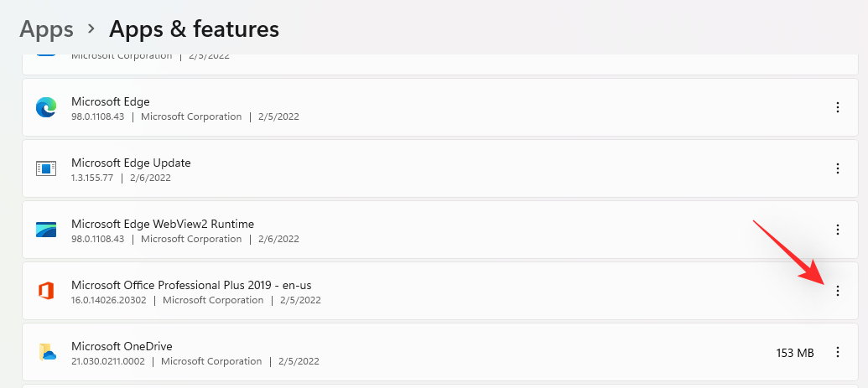Select Microsoft Edge WebView2 Runtime name text
This screenshot has width=868, height=388.
click(163, 224)
